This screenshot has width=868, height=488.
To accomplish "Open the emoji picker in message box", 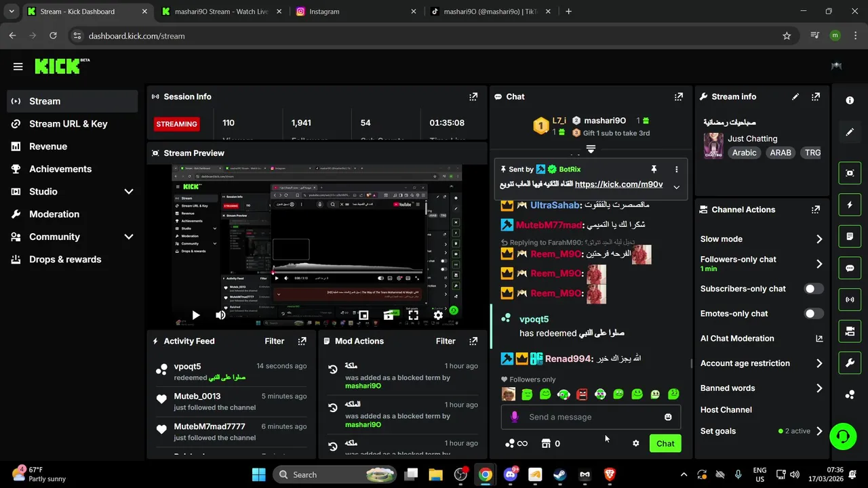I will click(x=668, y=417).
